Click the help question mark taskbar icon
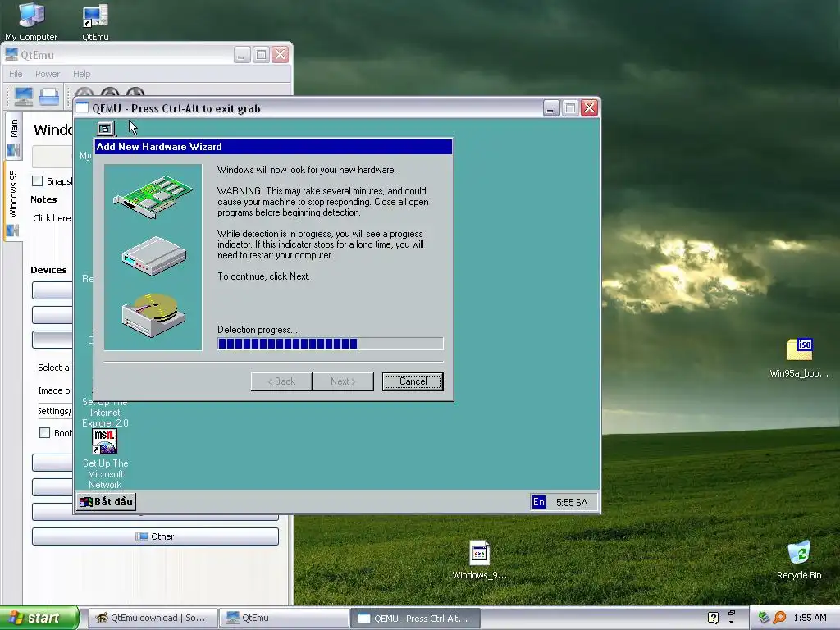Screen dimensions: 840x630 [713, 619]
